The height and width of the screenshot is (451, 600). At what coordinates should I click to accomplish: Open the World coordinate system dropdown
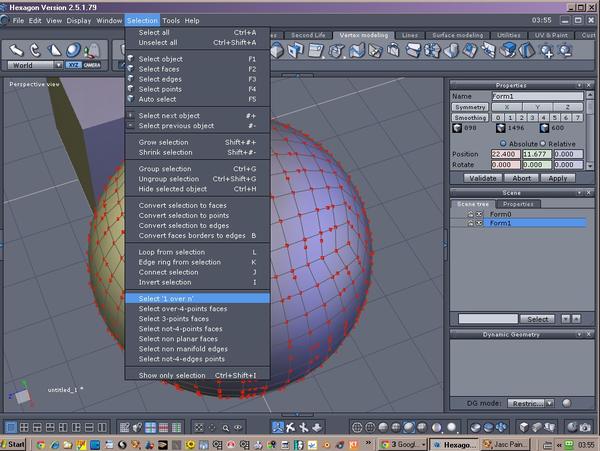coord(34,65)
